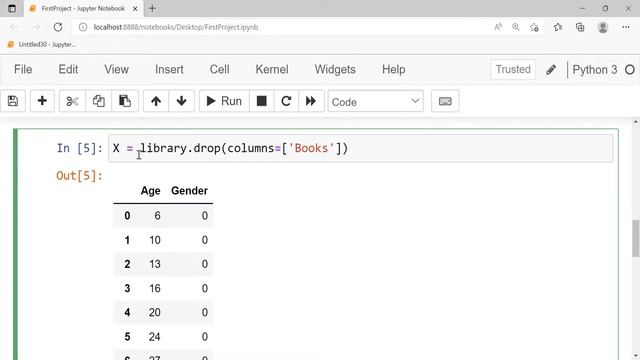640x360 pixels.
Task: Refresh the browser page
Action: (x=58, y=27)
